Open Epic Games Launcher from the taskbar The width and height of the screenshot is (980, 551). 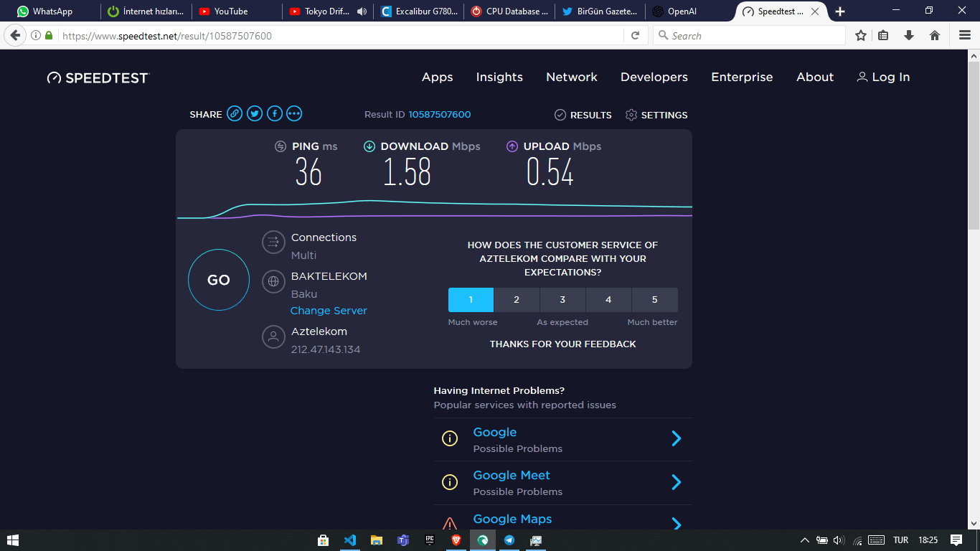(x=430, y=540)
